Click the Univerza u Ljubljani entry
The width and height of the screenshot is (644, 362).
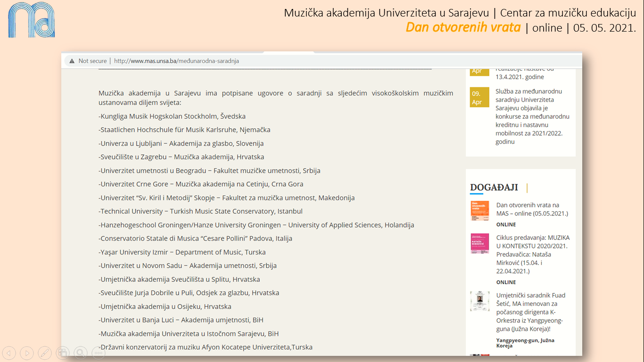coord(181,143)
